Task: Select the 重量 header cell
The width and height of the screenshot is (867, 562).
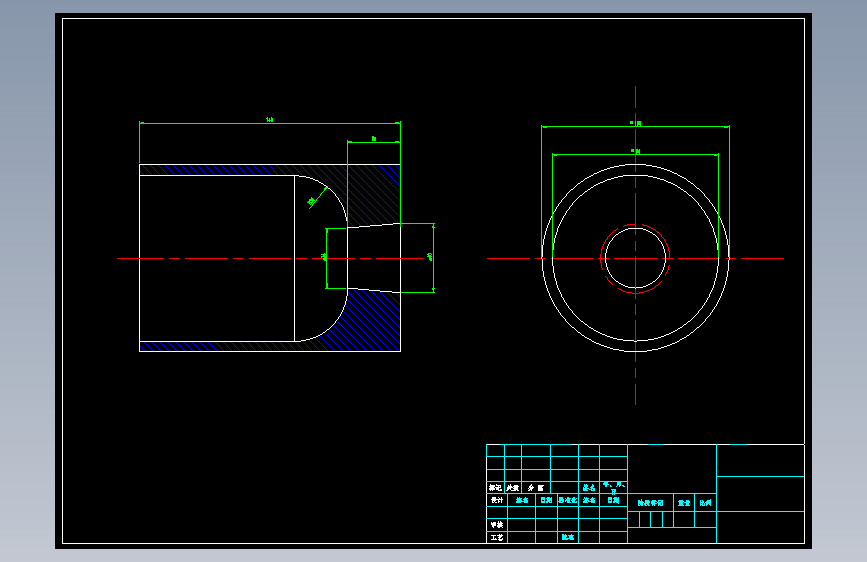Action: pos(684,503)
